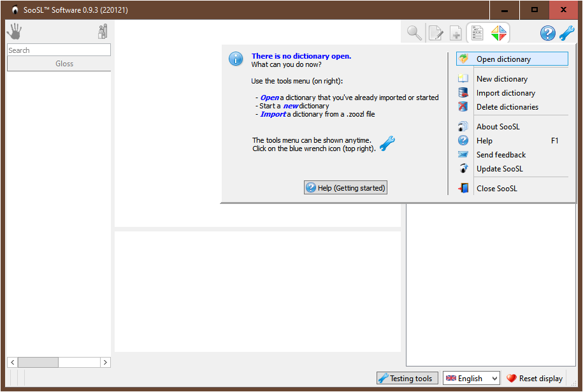The height and width of the screenshot is (392, 583).
Task: Click the Testing tools button
Action: point(407,378)
